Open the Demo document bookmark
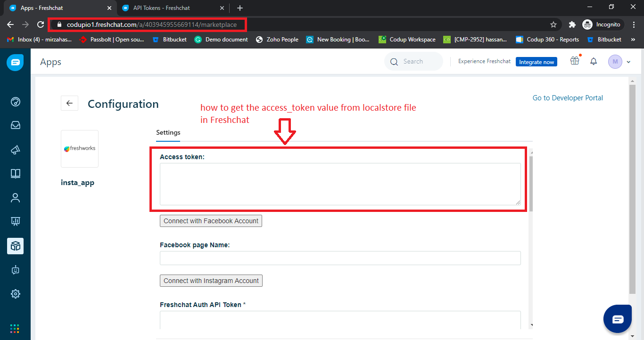 (221, 40)
